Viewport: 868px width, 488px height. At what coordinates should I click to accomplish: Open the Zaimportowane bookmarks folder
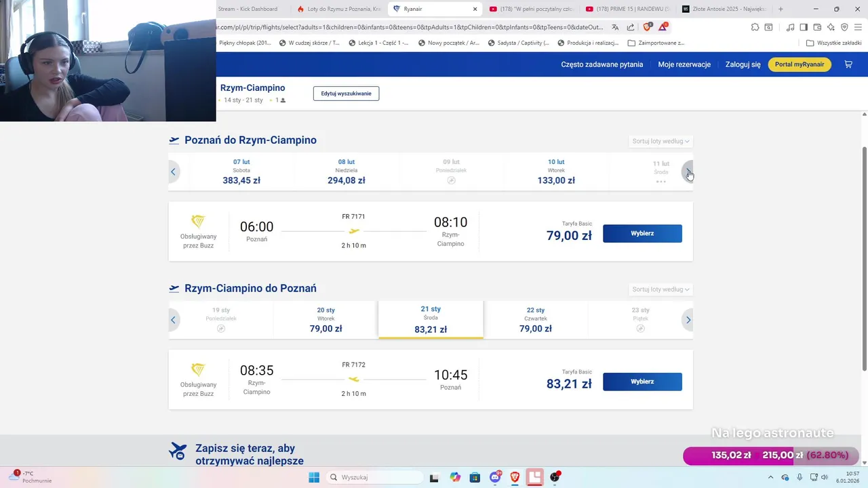click(656, 43)
